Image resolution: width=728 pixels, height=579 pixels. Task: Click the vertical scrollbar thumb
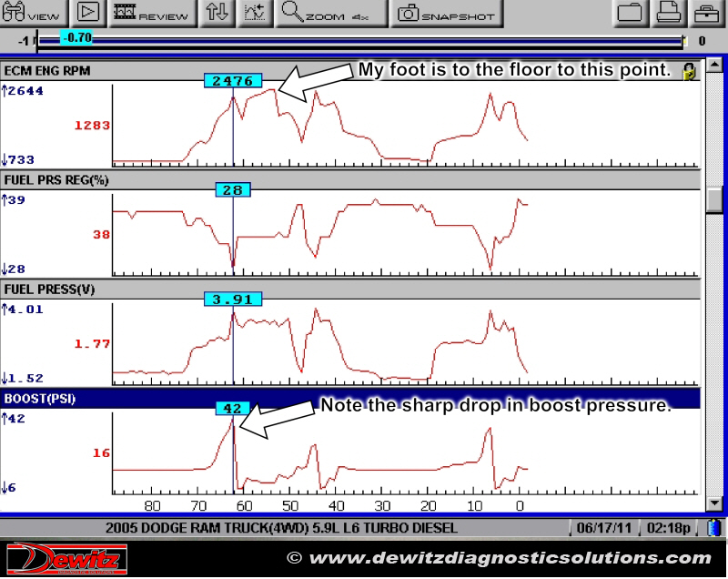pos(714,199)
